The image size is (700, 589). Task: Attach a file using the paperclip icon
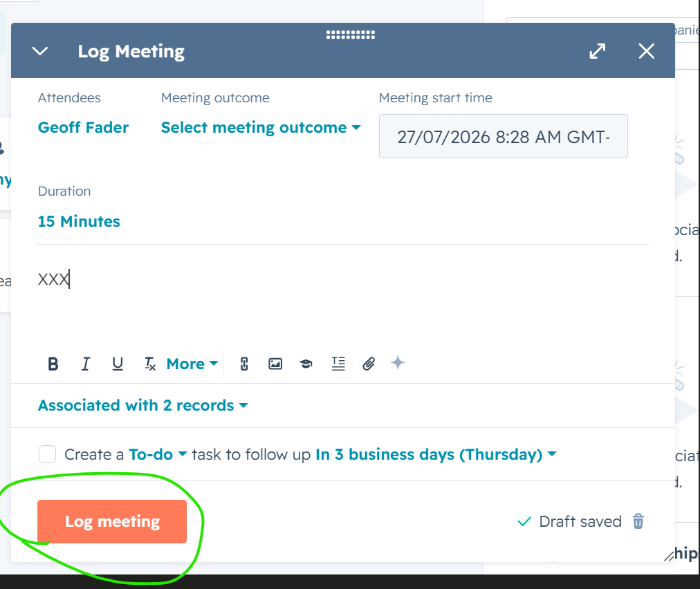(369, 364)
